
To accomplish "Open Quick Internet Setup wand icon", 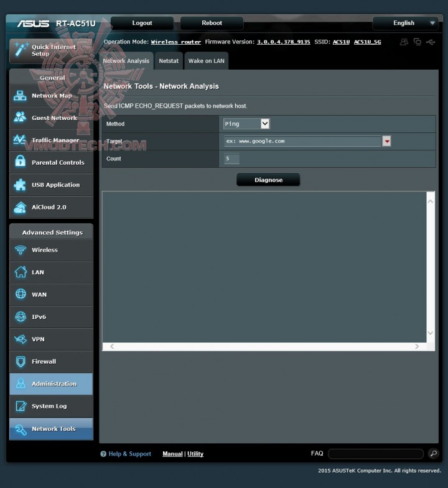I will 21,50.
